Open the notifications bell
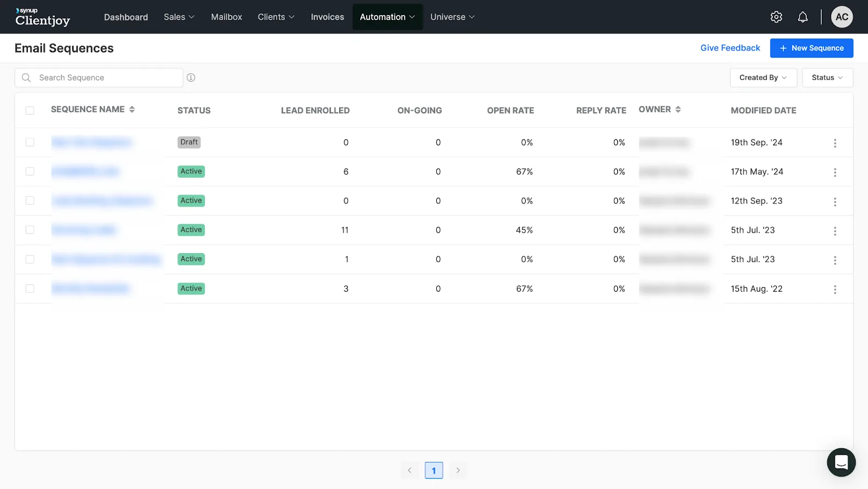Screen dimensions: 868x489 pos(803,17)
